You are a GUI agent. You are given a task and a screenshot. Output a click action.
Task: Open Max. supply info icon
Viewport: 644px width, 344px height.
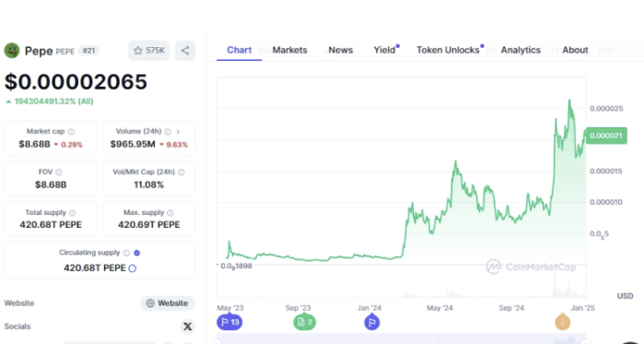tap(170, 213)
